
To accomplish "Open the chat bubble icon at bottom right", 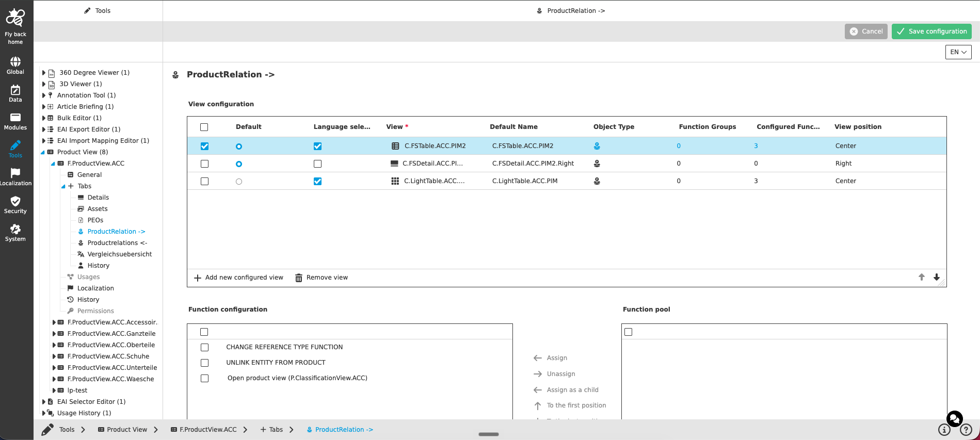I will click(955, 418).
